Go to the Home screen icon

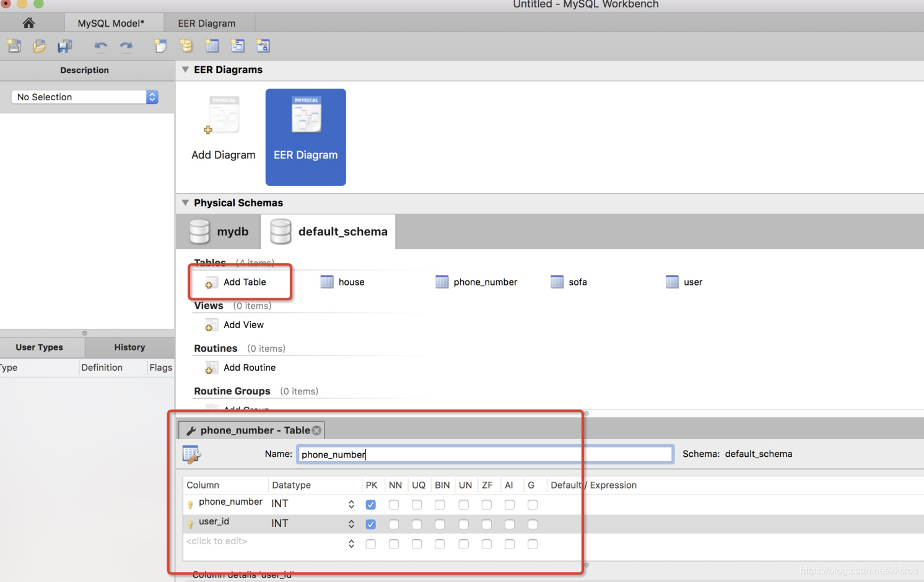(x=28, y=23)
